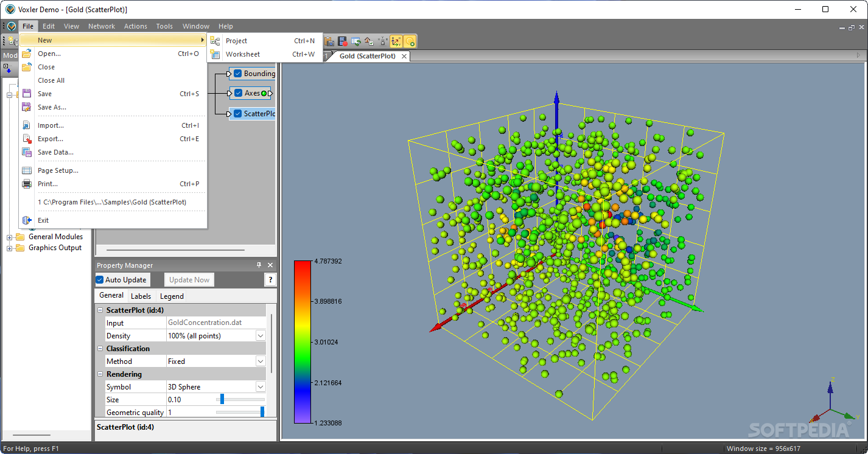The width and height of the screenshot is (868, 454).
Task: Click the Size slider handle
Action: 222,399
